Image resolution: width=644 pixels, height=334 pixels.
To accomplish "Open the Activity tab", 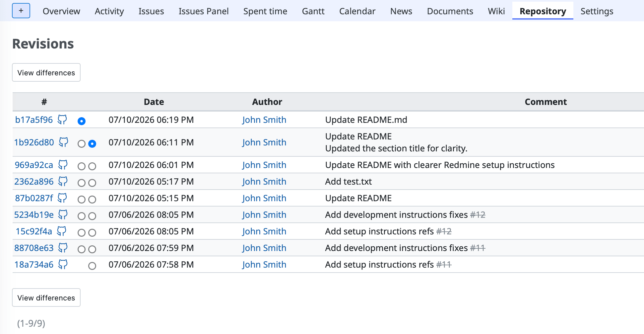I will 109,11.
